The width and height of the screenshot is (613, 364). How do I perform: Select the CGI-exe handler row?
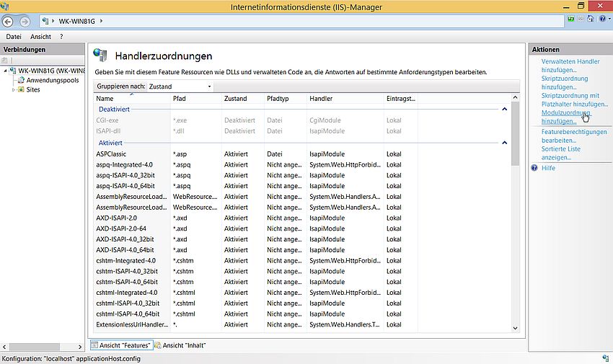256,120
